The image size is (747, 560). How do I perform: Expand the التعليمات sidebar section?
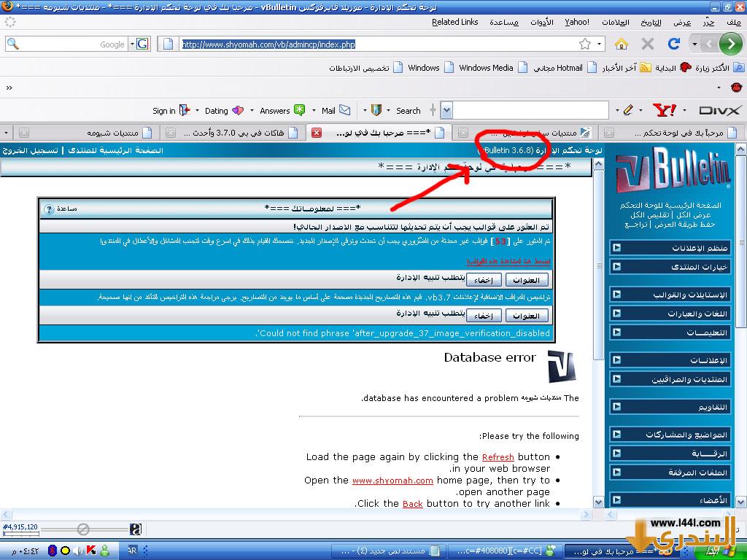670,332
